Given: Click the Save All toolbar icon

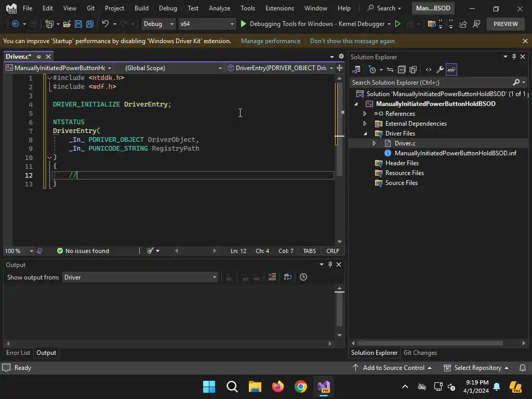Looking at the screenshot, I should pos(89,24).
